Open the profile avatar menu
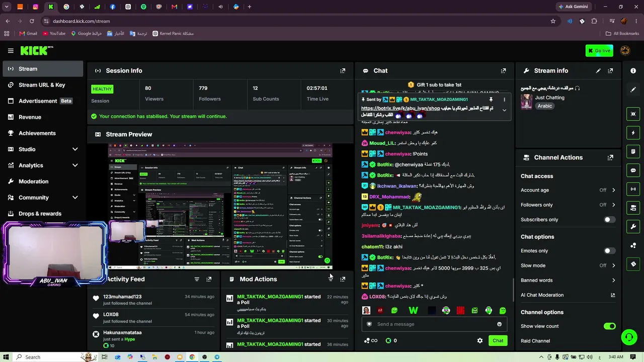This screenshot has height=362, width=644. point(625,50)
